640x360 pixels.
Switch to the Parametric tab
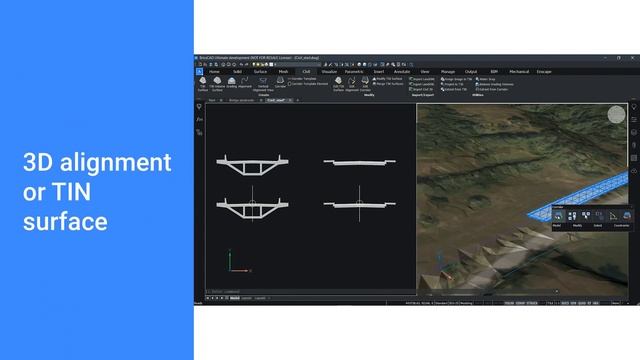(x=354, y=71)
